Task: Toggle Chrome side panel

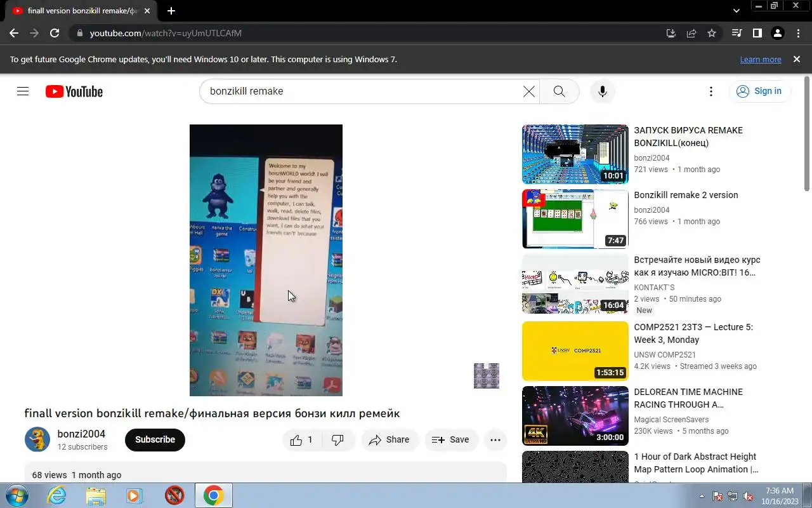Action: [757, 33]
